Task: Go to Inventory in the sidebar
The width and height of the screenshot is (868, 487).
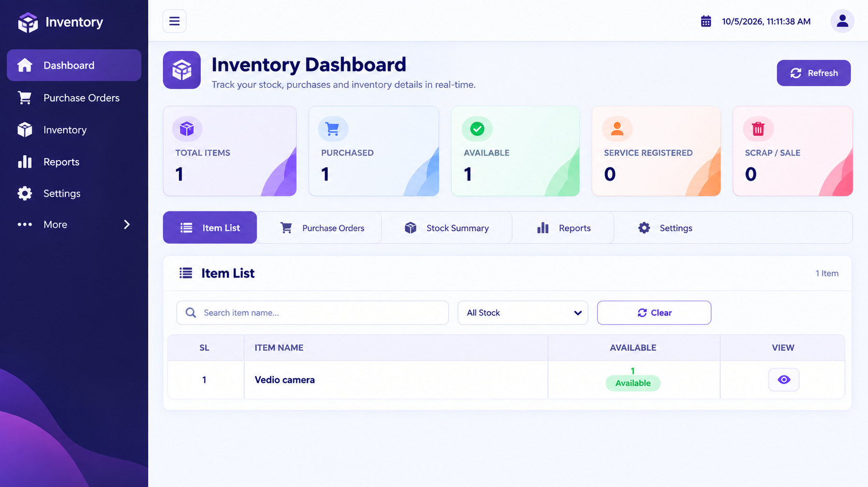Action: (74, 130)
